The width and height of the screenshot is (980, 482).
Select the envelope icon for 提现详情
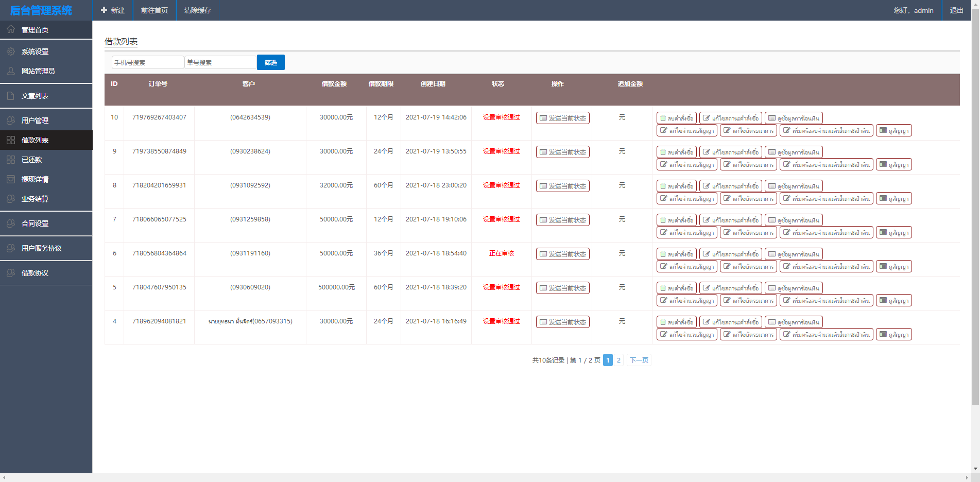point(11,179)
